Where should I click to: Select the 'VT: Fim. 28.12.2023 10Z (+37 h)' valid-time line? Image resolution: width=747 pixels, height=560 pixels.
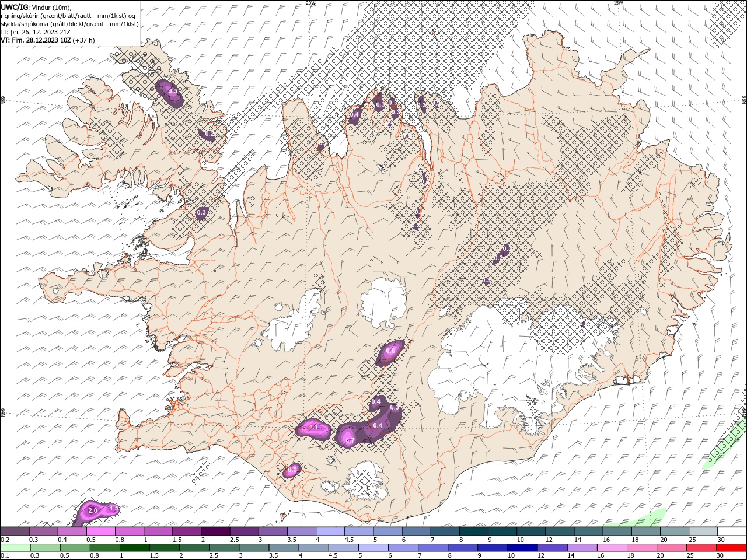click(48, 40)
